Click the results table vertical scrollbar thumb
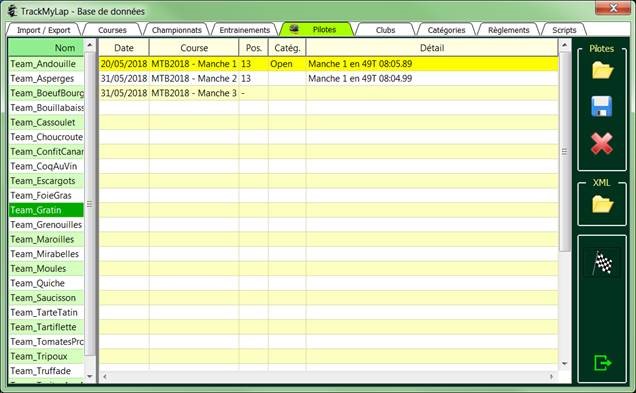The width and height of the screenshot is (636, 393). [564, 151]
